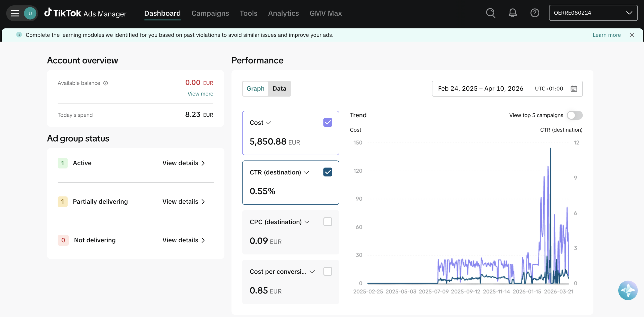
Task: Toggle View top 5 campaigns switch
Action: (575, 115)
